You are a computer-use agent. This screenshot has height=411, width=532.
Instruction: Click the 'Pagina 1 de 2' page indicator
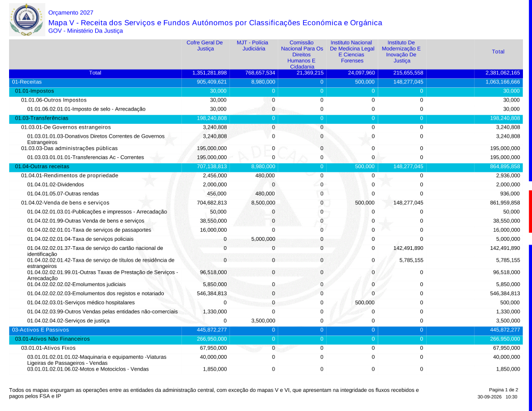pos(503,390)
